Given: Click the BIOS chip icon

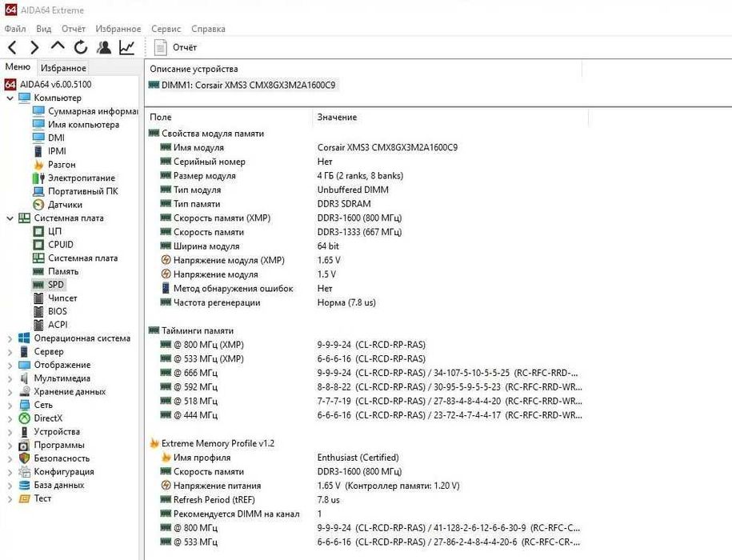Looking at the screenshot, I should click(38, 311).
